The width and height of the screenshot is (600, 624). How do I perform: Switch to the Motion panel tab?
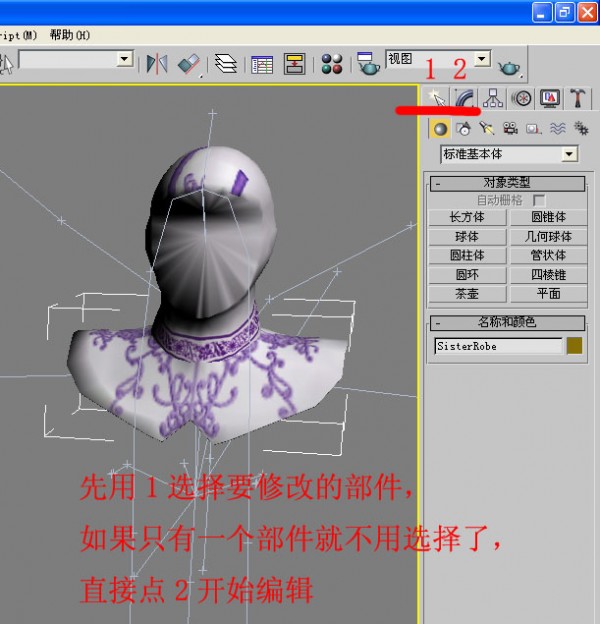click(521, 98)
